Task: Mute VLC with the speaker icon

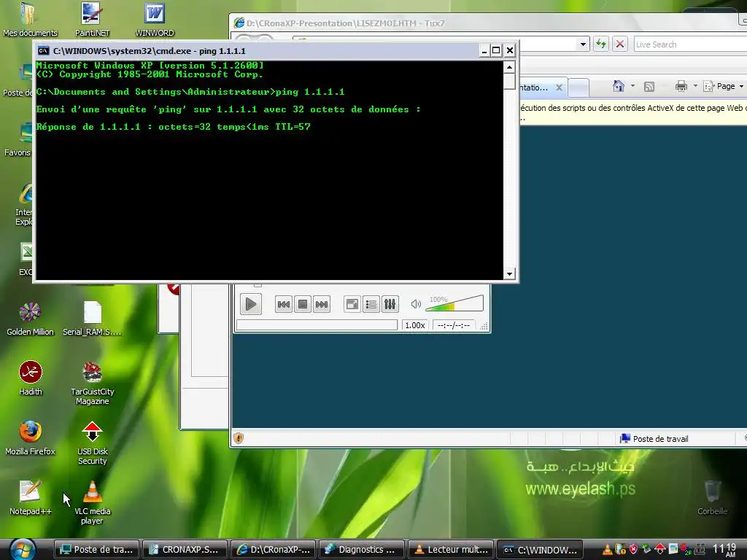Action: [416, 304]
